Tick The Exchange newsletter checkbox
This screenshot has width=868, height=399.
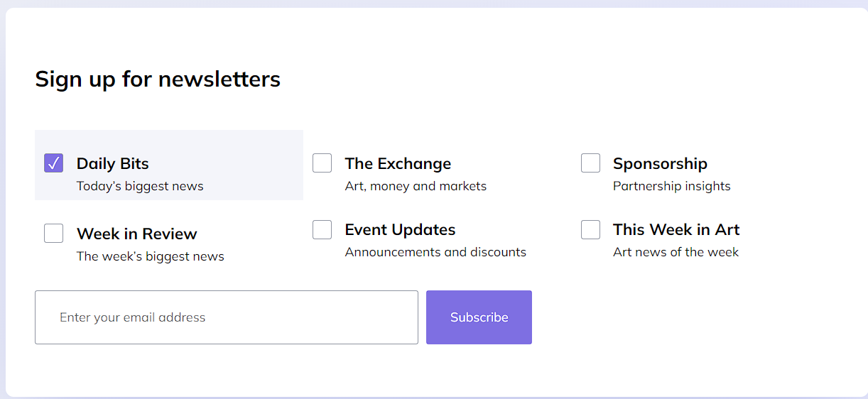322,163
